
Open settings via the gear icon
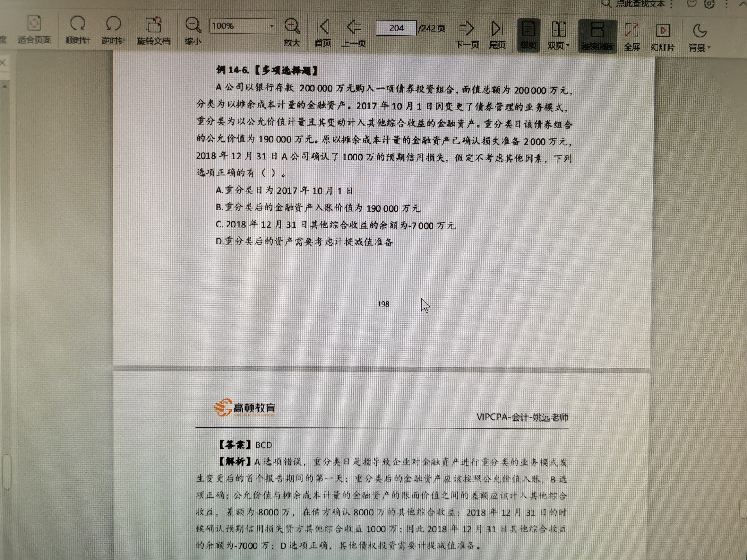click(x=709, y=4)
